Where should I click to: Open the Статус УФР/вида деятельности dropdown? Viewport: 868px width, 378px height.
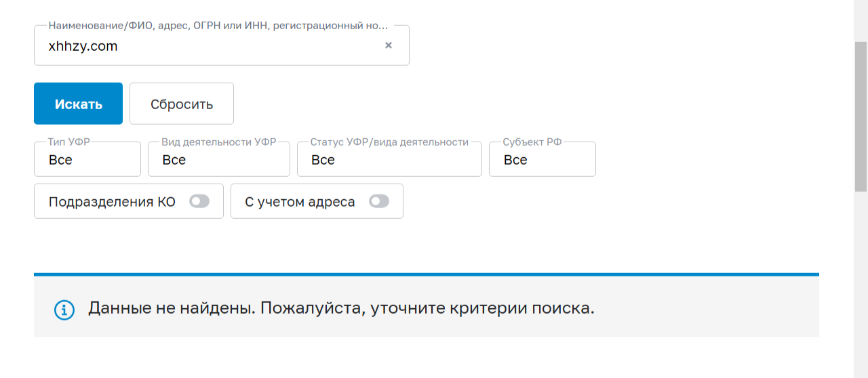(389, 159)
